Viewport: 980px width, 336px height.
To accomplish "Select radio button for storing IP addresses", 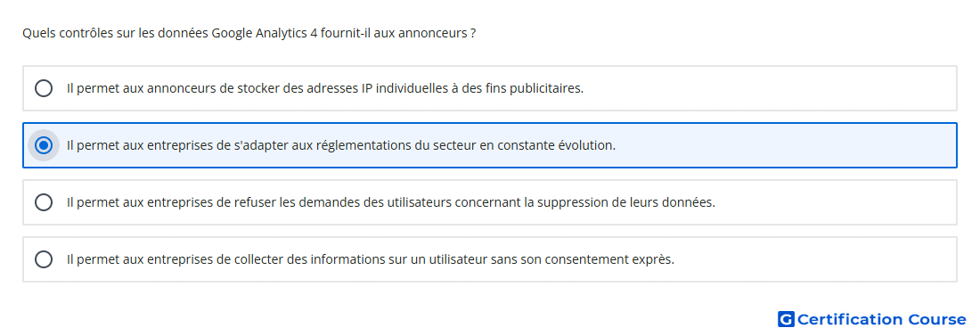I will click(44, 88).
